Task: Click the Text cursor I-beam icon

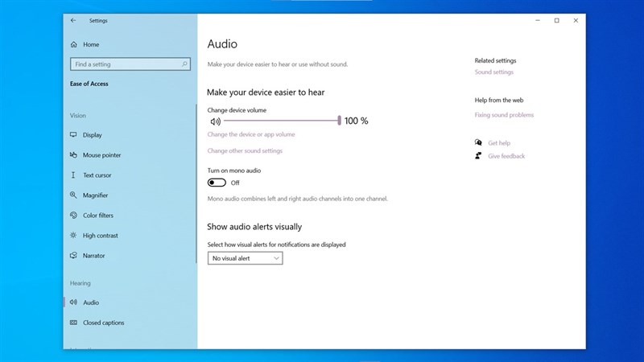Action: coord(73,175)
